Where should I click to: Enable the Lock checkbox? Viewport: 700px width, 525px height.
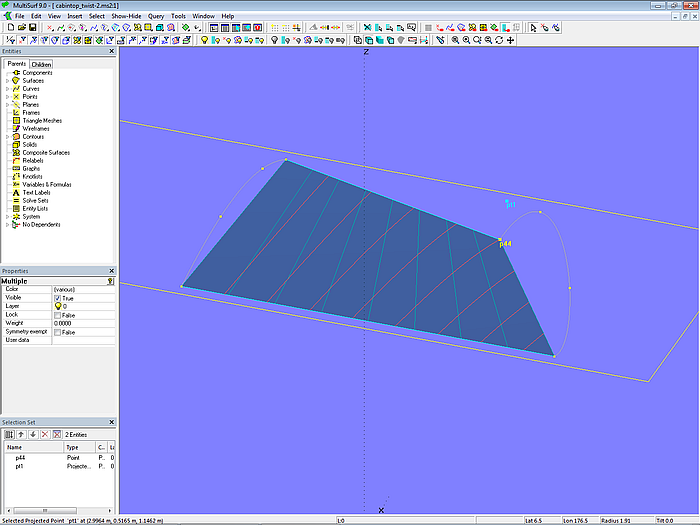(57, 315)
